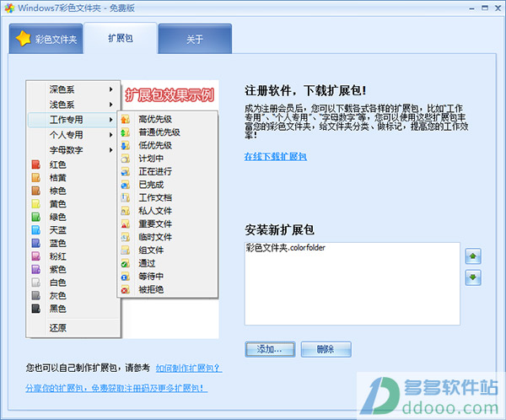Click the brown folder icon next to 棕色

[35, 191]
